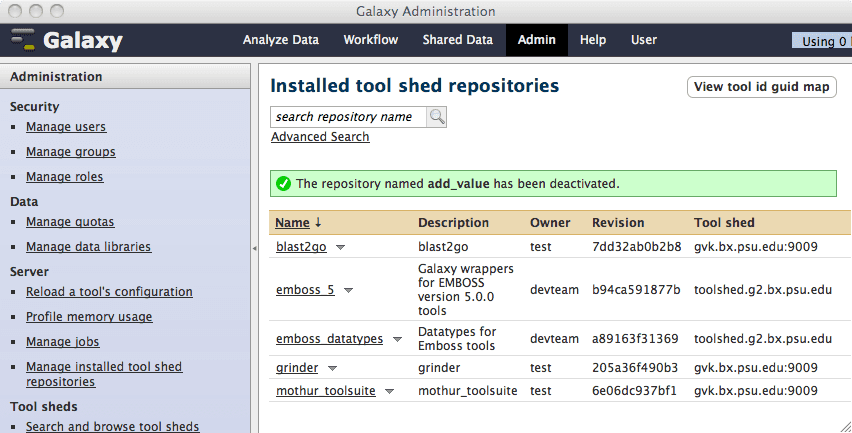
Task: Open the Advanced Search link
Action: pos(320,137)
